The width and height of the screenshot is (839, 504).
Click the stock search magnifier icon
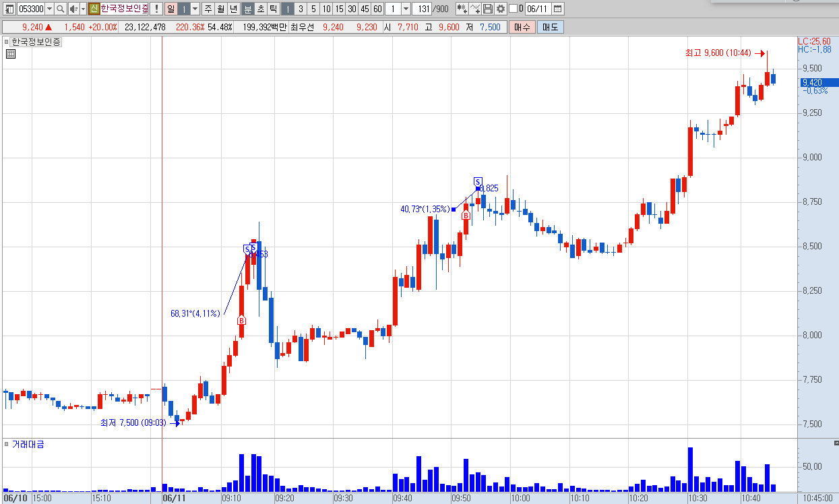pyautogui.click(x=60, y=9)
